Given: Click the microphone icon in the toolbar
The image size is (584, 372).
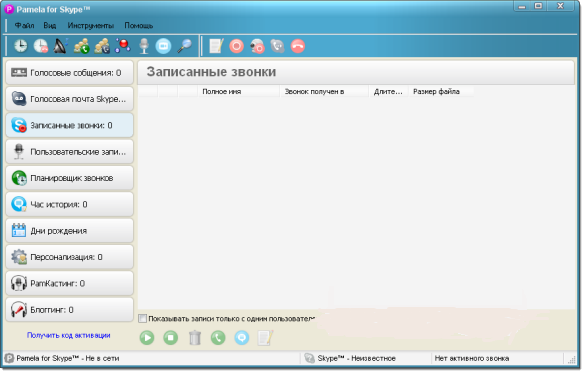Looking at the screenshot, I should [x=144, y=46].
